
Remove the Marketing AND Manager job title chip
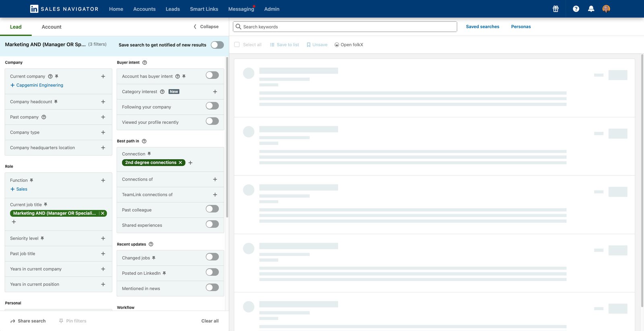103,213
